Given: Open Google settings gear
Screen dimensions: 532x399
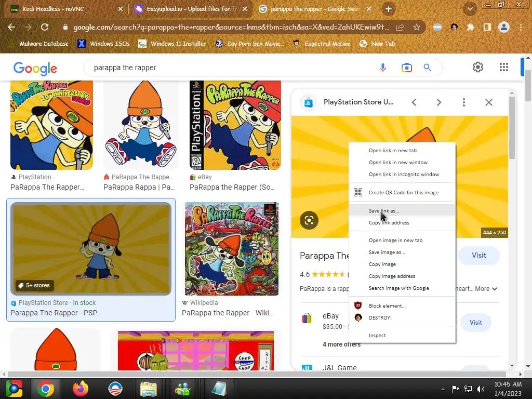Looking at the screenshot, I should pyautogui.click(x=478, y=67).
